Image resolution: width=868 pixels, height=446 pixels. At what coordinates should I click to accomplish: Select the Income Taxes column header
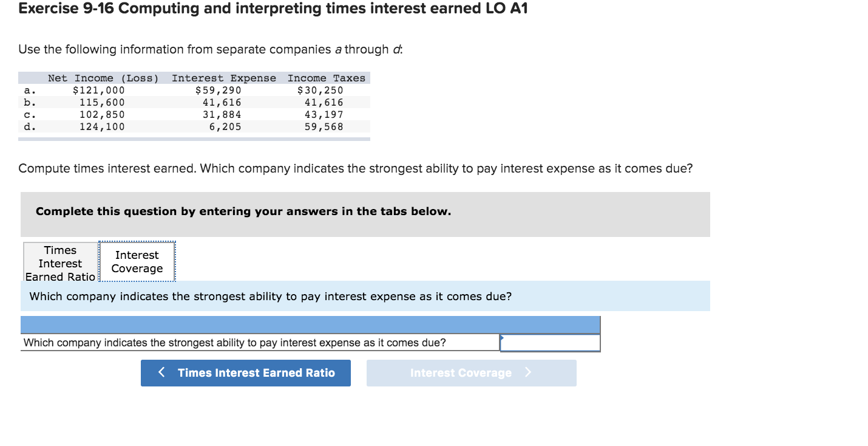[x=327, y=78]
